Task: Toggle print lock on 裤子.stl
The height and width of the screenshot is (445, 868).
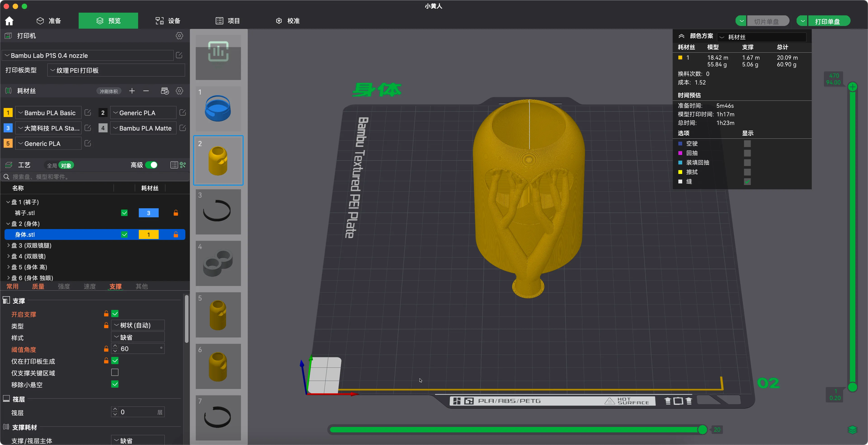Action: coord(176,213)
